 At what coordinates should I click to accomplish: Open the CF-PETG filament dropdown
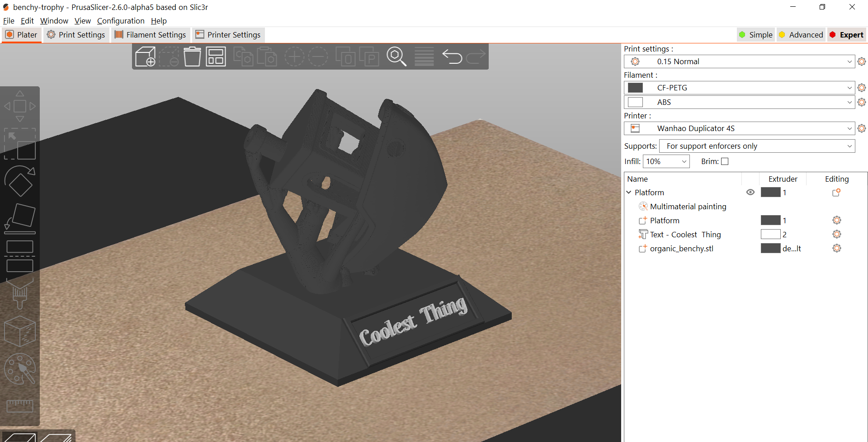point(739,88)
